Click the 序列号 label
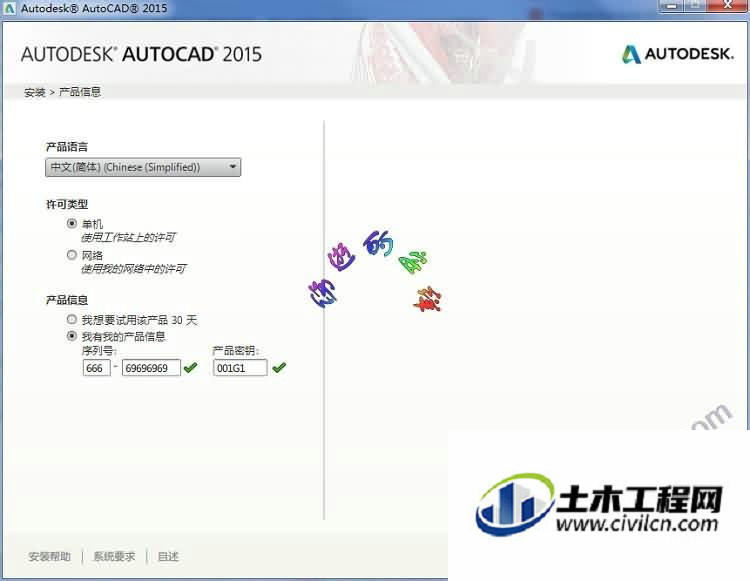 (x=99, y=351)
